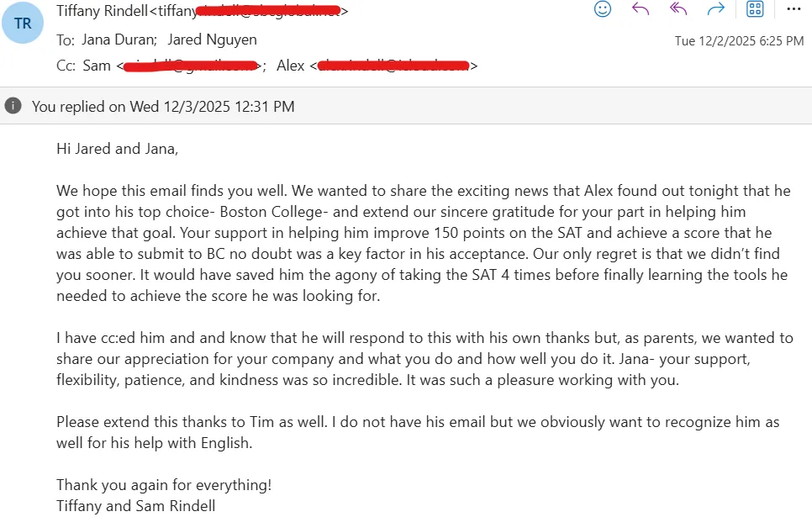Select recipient Jared Nguyen

[212, 40]
